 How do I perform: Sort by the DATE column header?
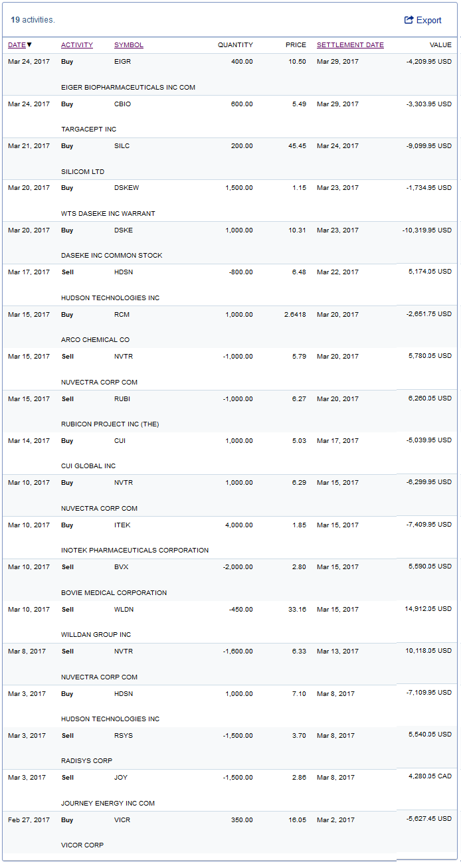17,45
